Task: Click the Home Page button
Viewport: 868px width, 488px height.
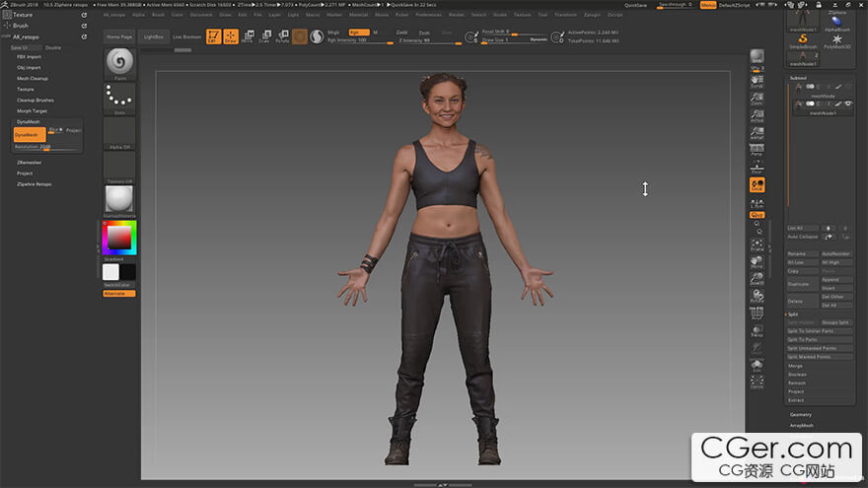Action: (119, 36)
